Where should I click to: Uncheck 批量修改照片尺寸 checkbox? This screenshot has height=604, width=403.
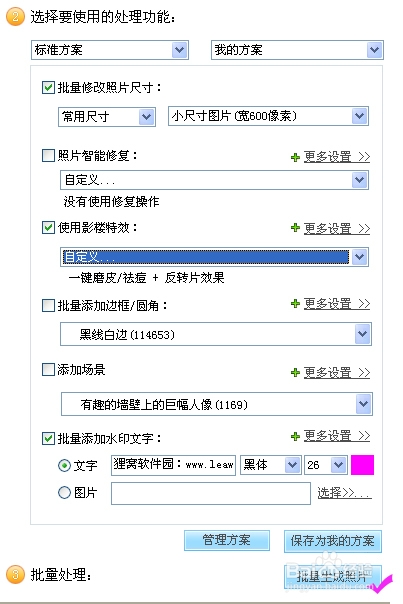pos(48,87)
